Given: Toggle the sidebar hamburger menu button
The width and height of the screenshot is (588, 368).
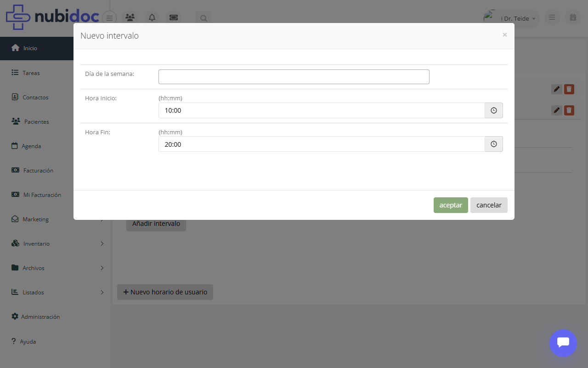Looking at the screenshot, I should click(x=109, y=18).
